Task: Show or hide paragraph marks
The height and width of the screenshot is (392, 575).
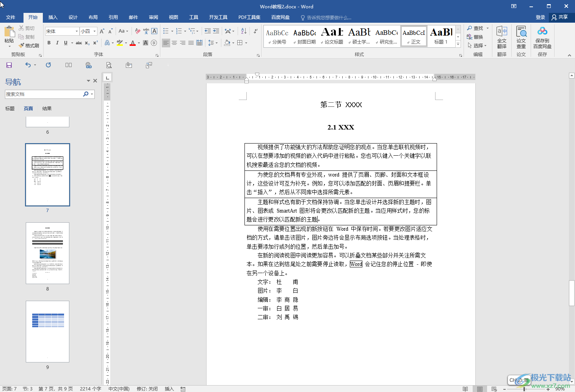Action: tap(256, 31)
